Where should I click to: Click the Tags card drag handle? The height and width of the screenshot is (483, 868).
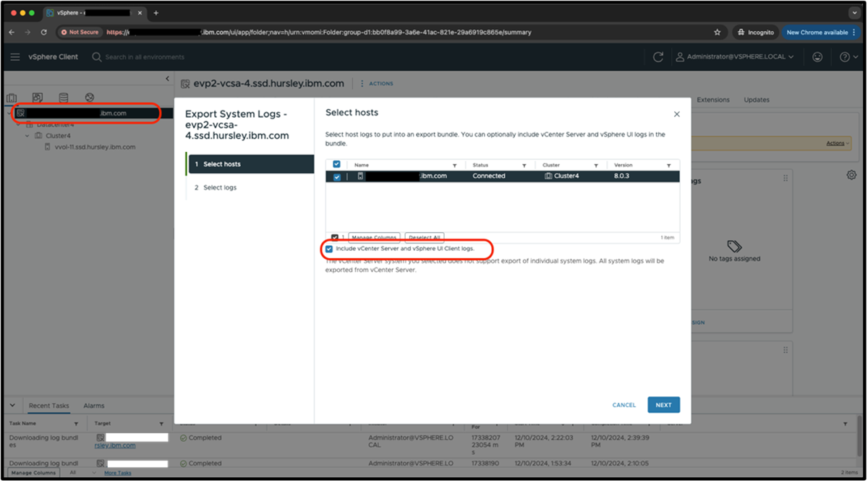pos(786,178)
